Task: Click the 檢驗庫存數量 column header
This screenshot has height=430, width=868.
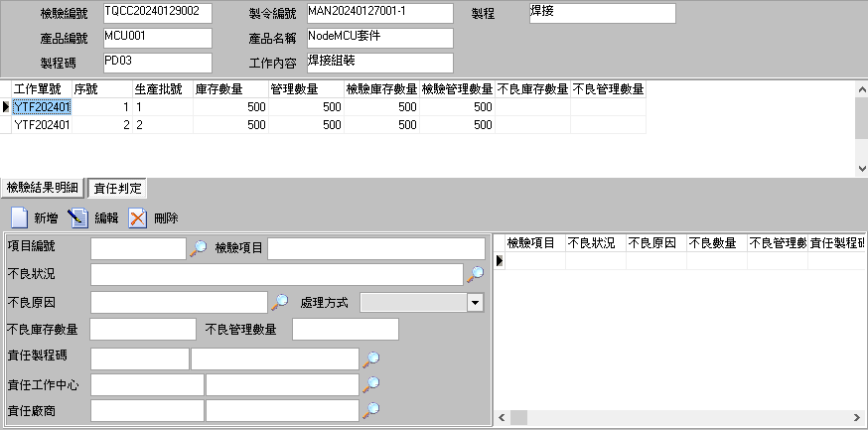Action: 381,89
